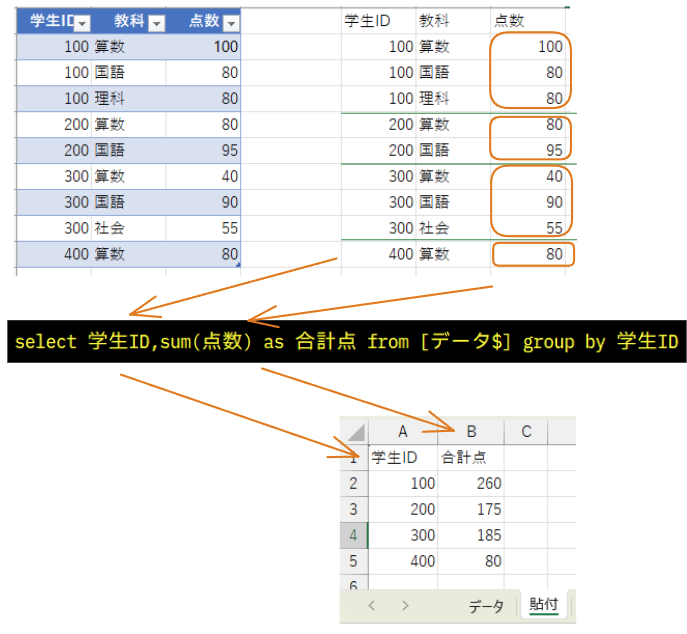Switch to the 貼付 sheet tab

coord(544,605)
